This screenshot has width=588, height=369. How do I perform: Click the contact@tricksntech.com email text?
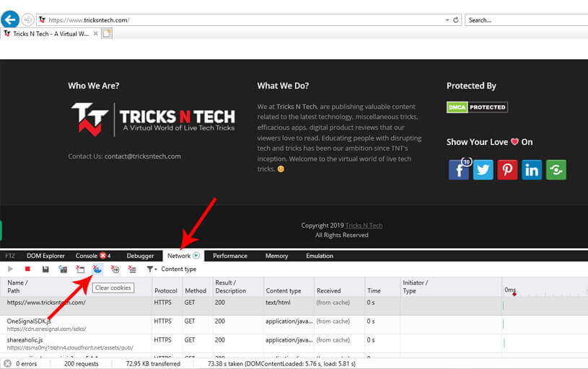click(x=143, y=156)
